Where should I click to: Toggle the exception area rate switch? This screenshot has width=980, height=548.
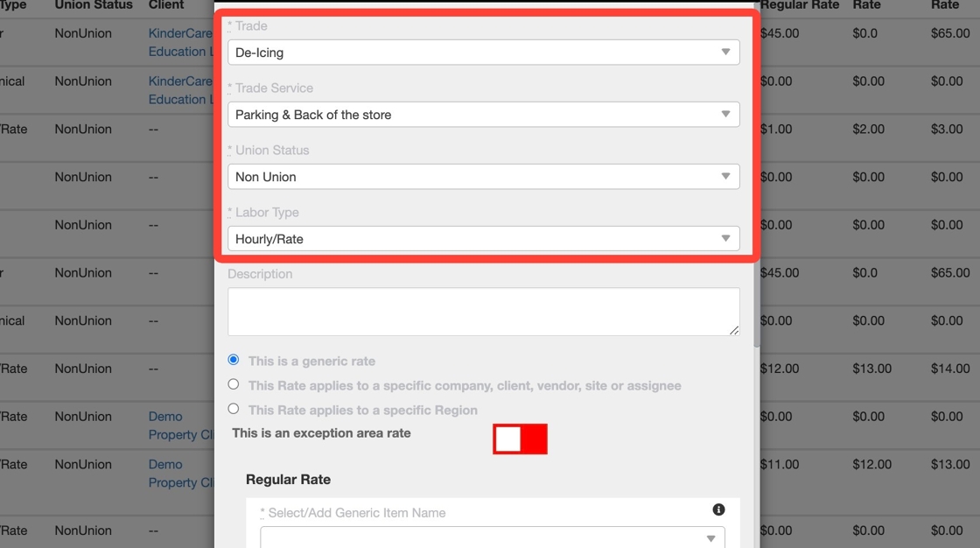[x=520, y=439]
